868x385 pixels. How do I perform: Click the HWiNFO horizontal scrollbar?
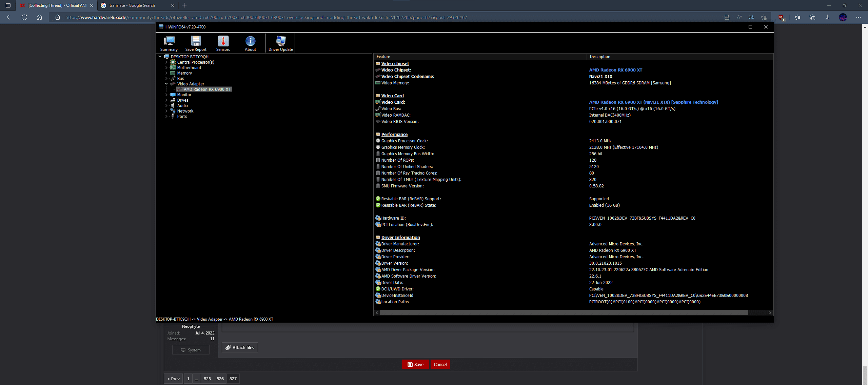click(x=564, y=312)
